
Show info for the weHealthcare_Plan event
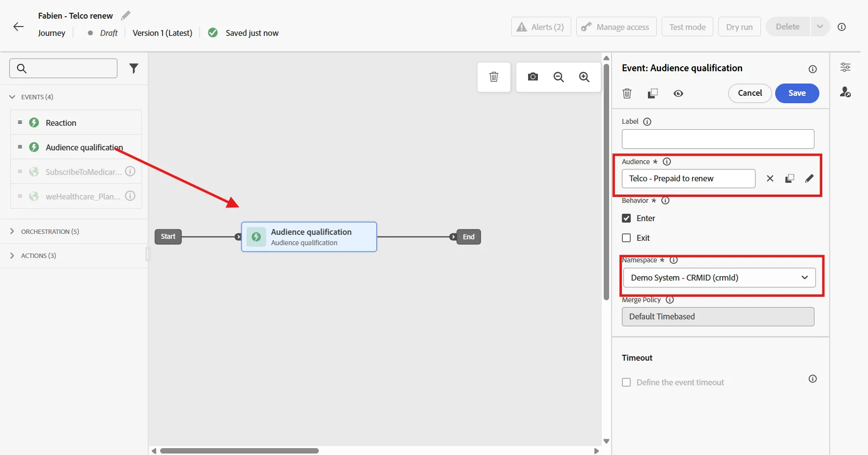130,196
